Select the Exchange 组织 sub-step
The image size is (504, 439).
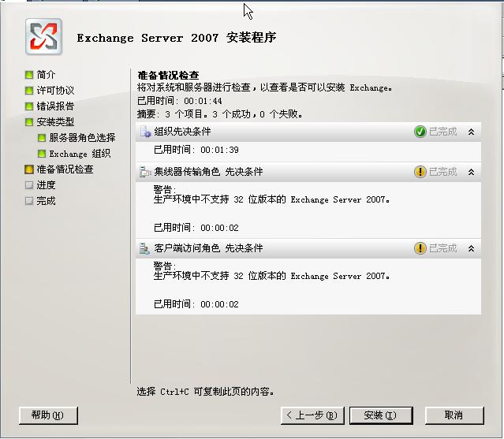[80, 154]
